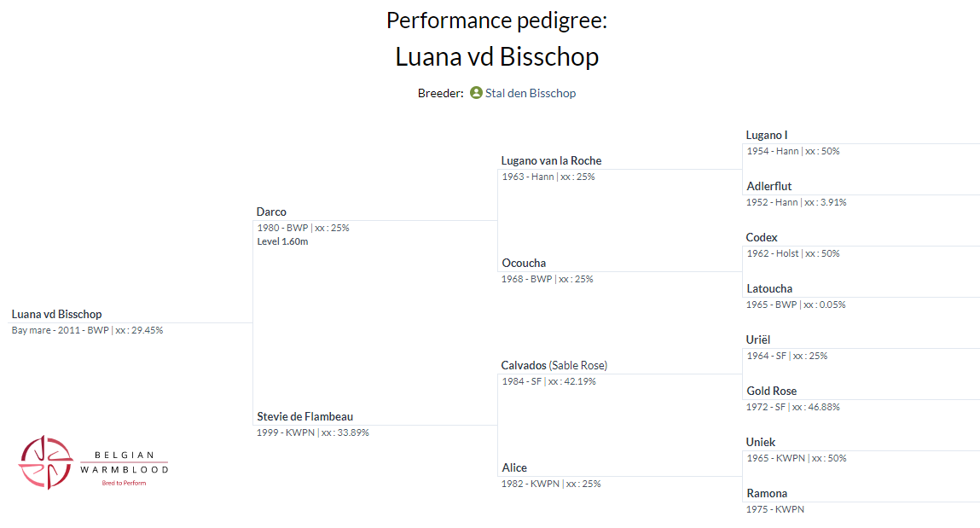The image size is (980, 528).
Task: Select the Uniek ancestor entry
Action: click(x=761, y=442)
